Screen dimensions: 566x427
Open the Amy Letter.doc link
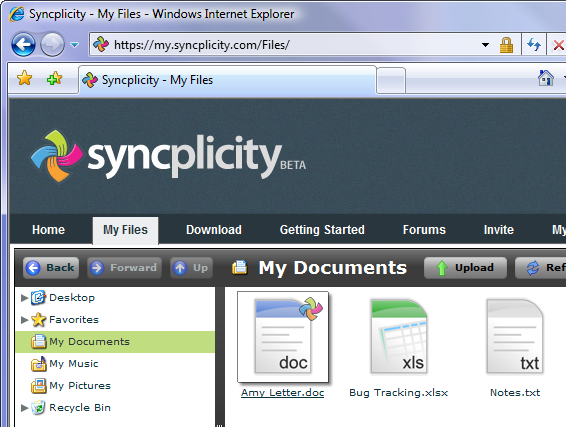click(x=283, y=393)
